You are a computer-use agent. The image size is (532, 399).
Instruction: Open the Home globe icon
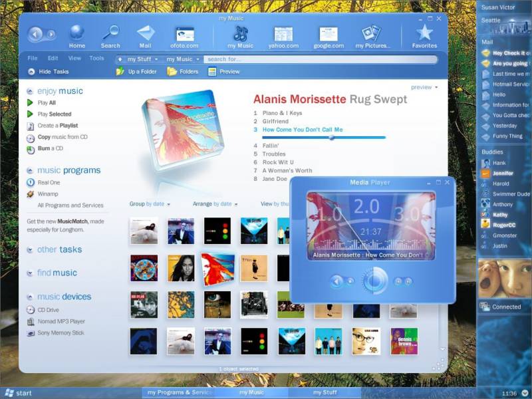pyautogui.click(x=77, y=33)
